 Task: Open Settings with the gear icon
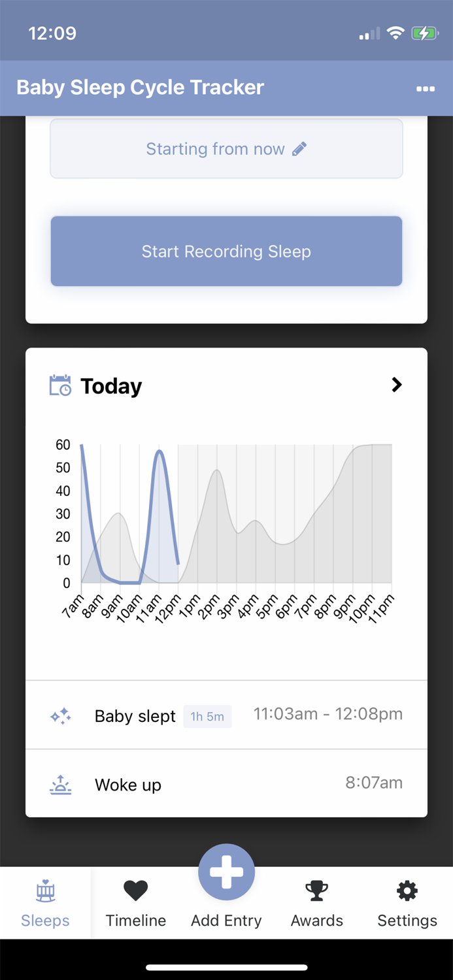[407, 890]
